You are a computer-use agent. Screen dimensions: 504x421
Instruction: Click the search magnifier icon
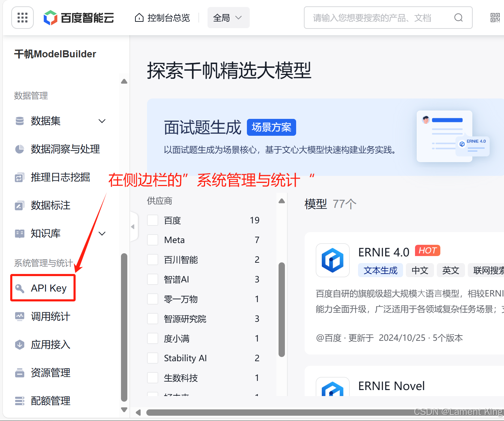click(458, 18)
